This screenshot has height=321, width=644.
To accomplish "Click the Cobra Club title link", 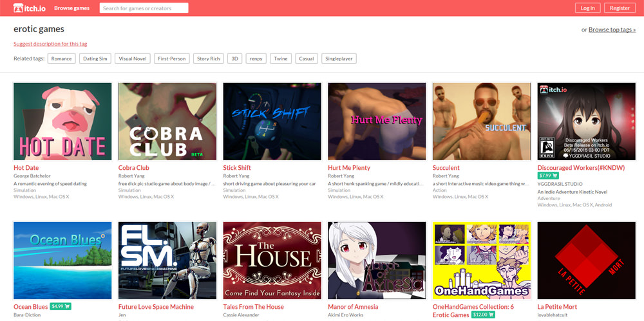I will coord(133,168).
